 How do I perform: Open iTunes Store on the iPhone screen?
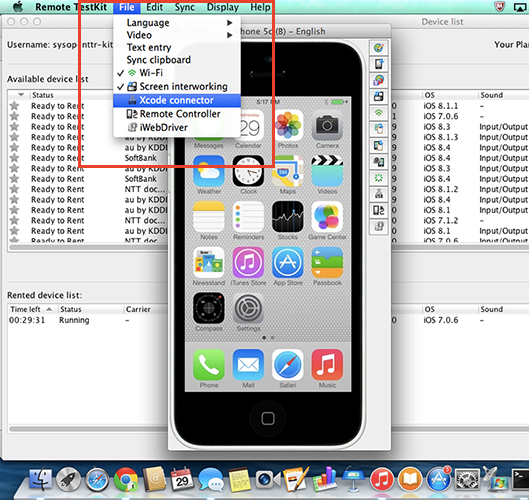click(x=248, y=262)
